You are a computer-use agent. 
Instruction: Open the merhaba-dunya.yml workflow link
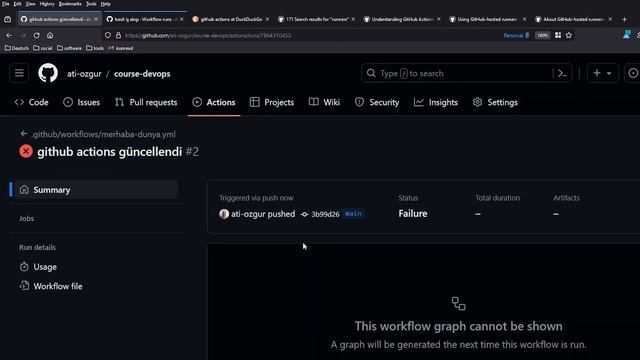[x=104, y=134]
